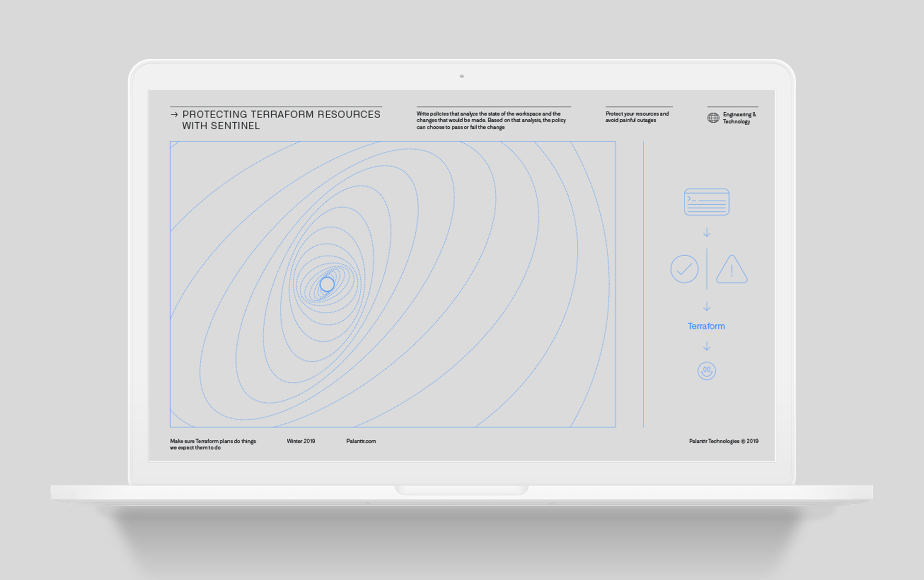Click the smiley face icon
The height and width of the screenshot is (580, 924).
tap(706, 371)
